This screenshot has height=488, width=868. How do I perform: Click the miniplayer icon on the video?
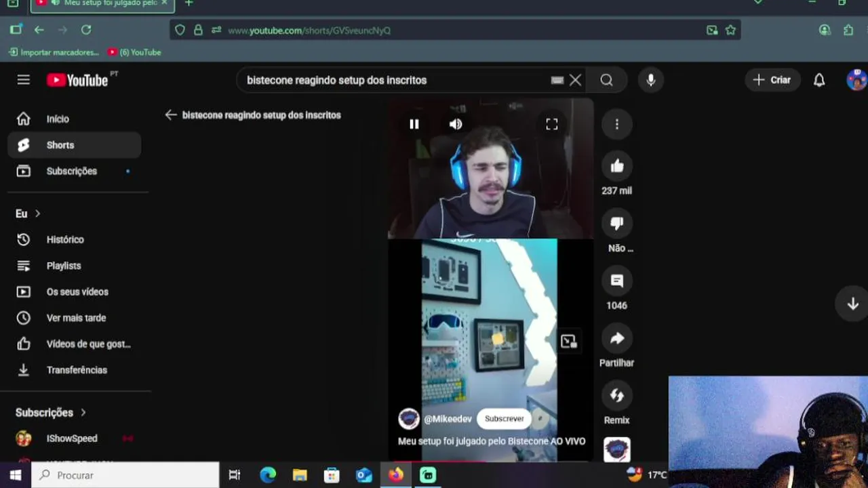[x=568, y=341]
